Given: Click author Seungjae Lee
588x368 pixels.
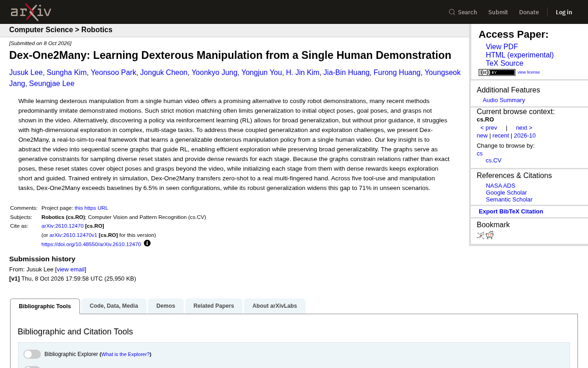Looking at the screenshot, I should (x=51, y=84).
